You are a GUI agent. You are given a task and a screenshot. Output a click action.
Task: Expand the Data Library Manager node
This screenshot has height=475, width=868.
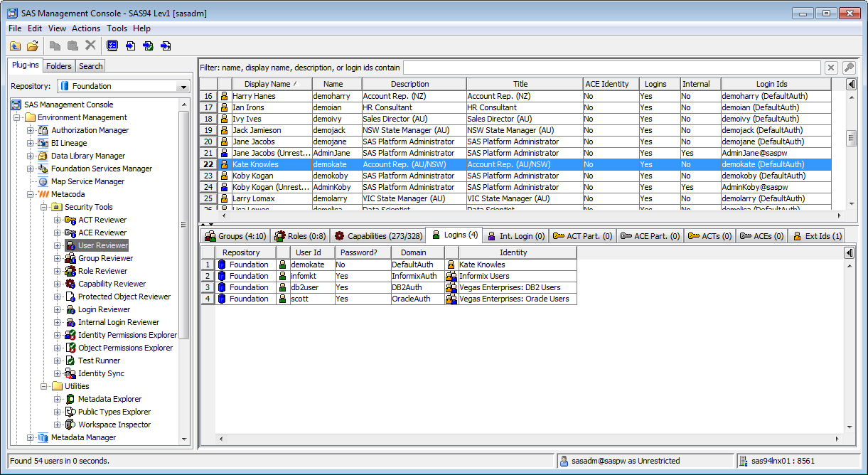30,156
